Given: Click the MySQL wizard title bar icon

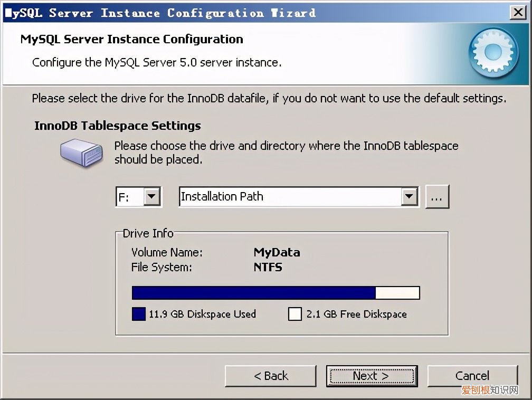Looking at the screenshot, I should 8,12.
